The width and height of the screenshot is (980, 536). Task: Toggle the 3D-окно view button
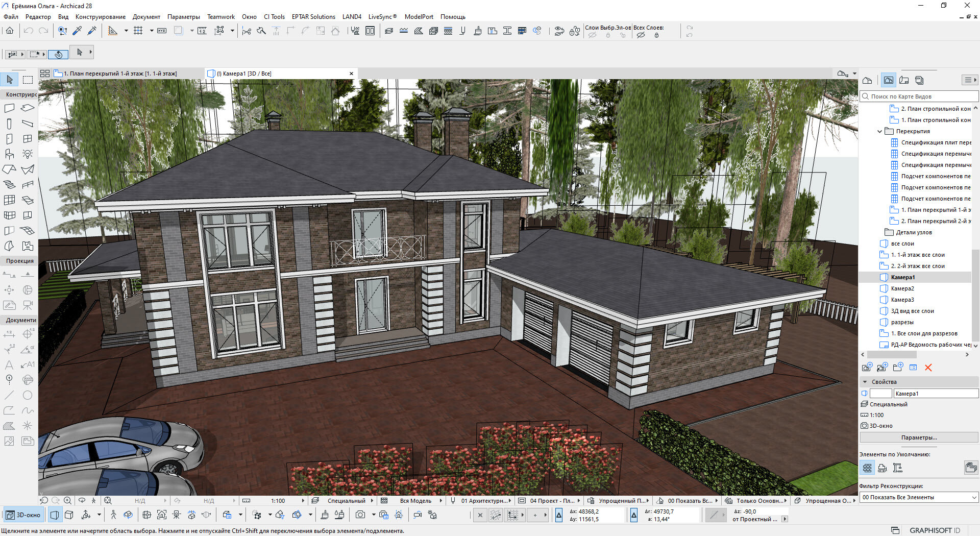[x=23, y=515]
